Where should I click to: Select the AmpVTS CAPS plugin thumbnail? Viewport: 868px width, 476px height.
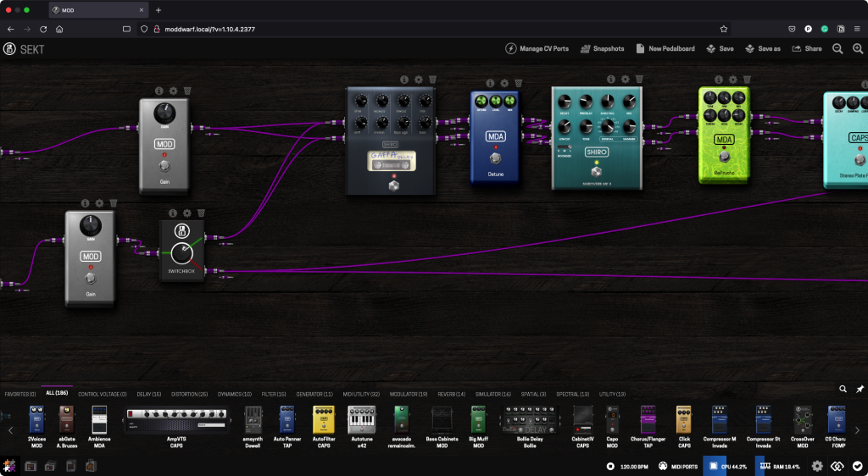[175, 418]
